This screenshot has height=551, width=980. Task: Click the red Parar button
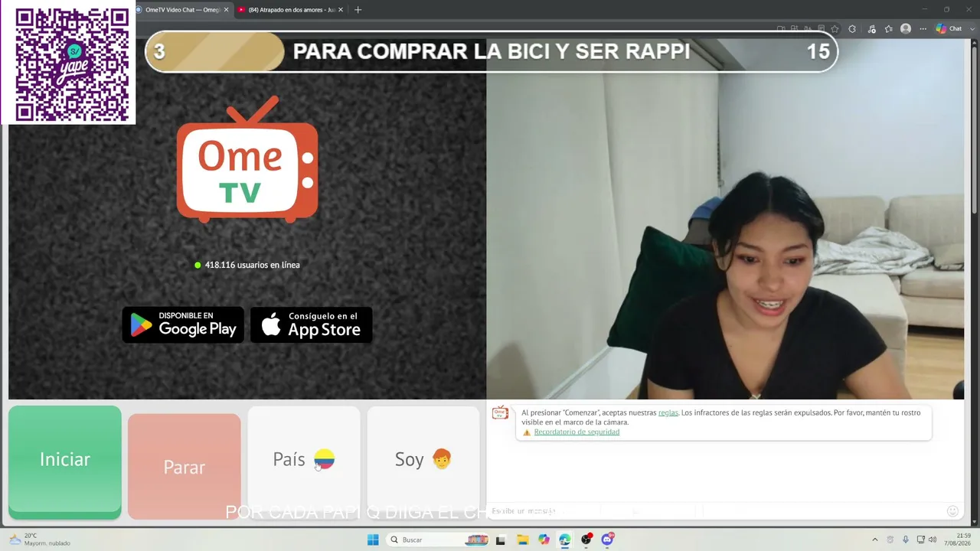click(x=185, y=466)
